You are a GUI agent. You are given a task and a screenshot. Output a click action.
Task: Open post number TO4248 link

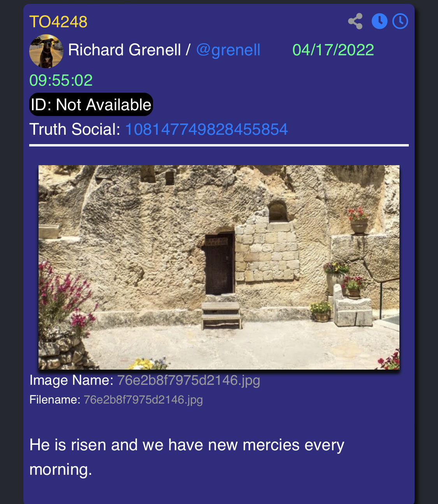coord(58,22)
